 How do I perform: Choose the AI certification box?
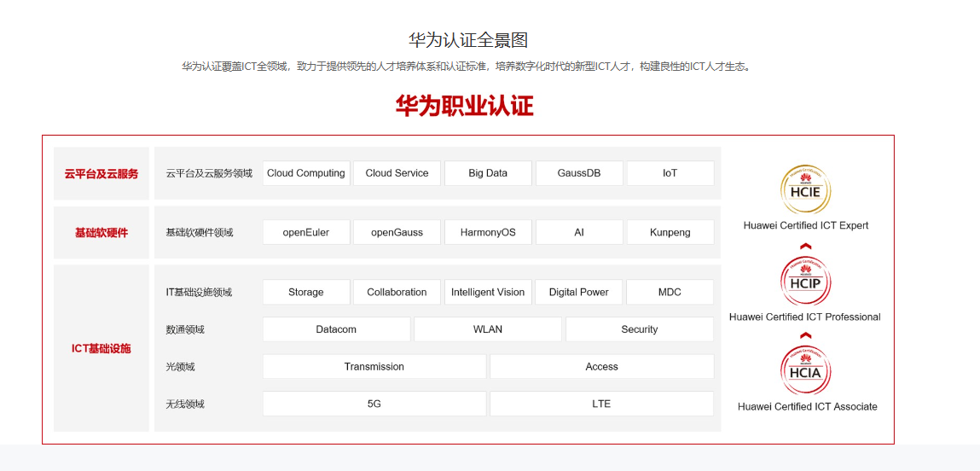pyautogui.click(x=579, y=232)
